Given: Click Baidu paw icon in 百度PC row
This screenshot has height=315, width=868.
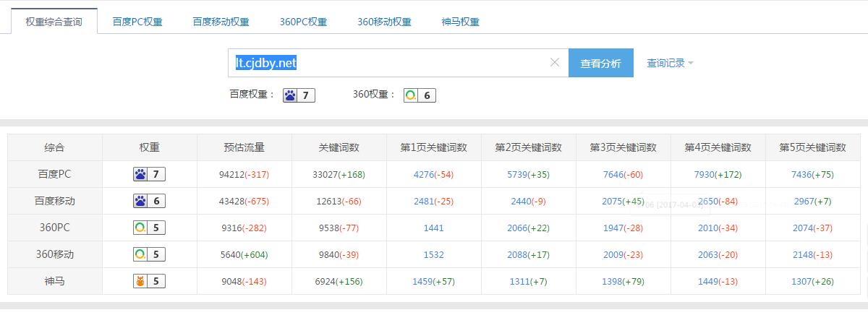Looking at the screenshot, I should 141,174.
